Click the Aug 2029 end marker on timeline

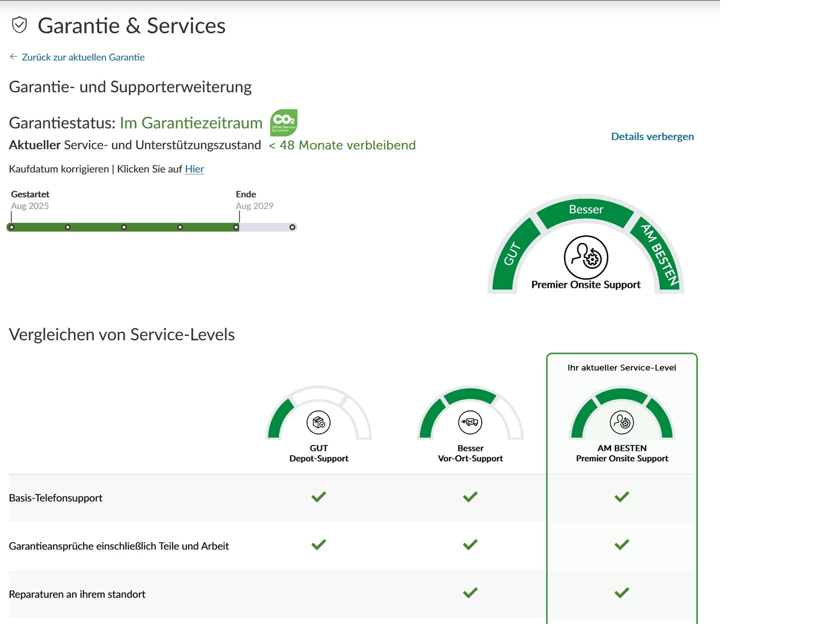[236, 227]
